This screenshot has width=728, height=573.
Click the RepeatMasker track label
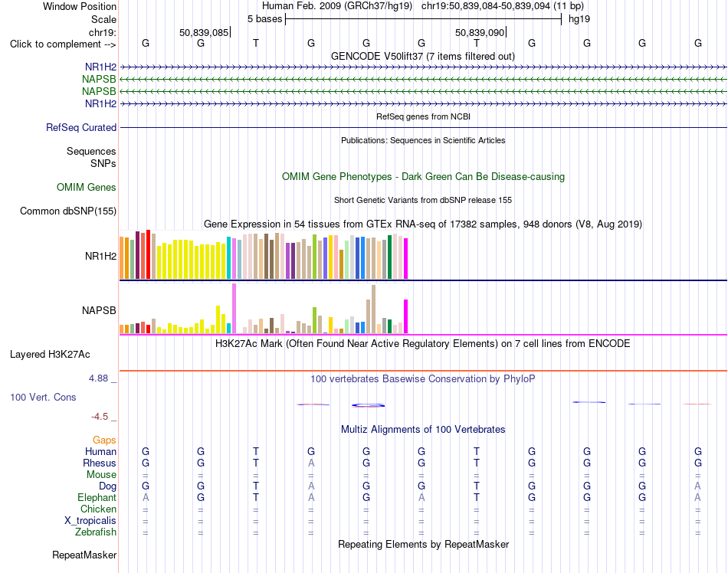tap(84, 555)
